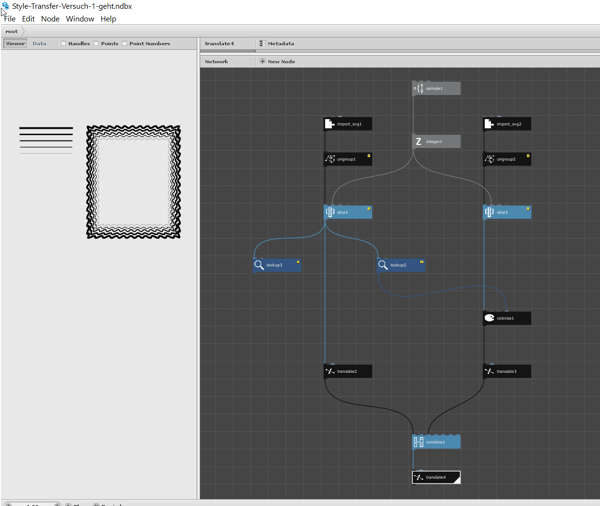Click the wavy frame in the viewer
The height and width of the screenshot is (506, 600).
(134, 182)
